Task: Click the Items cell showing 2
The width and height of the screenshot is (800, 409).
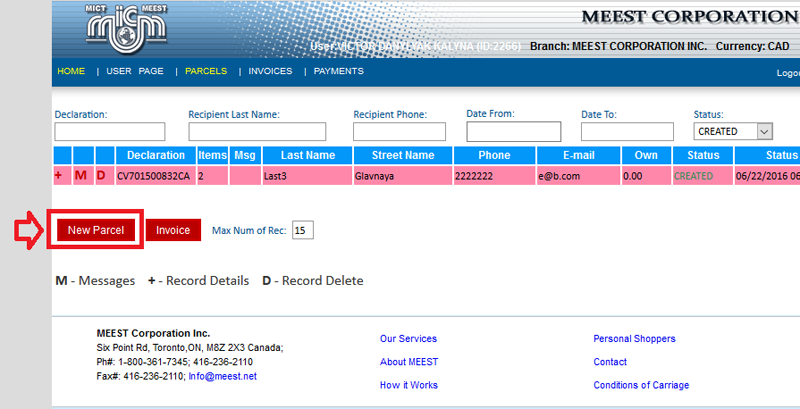Action: click(x=213, y=176)
